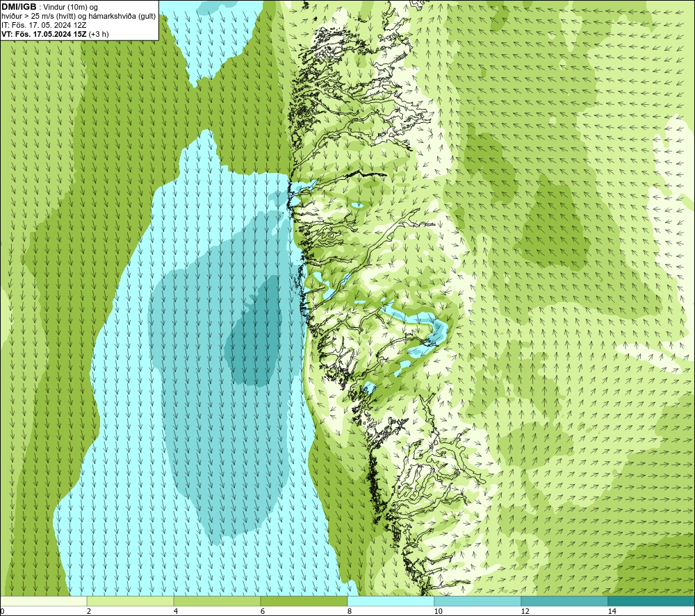Click the legend label '12'
Screen dimensions: 695x616
click(525, 611)
